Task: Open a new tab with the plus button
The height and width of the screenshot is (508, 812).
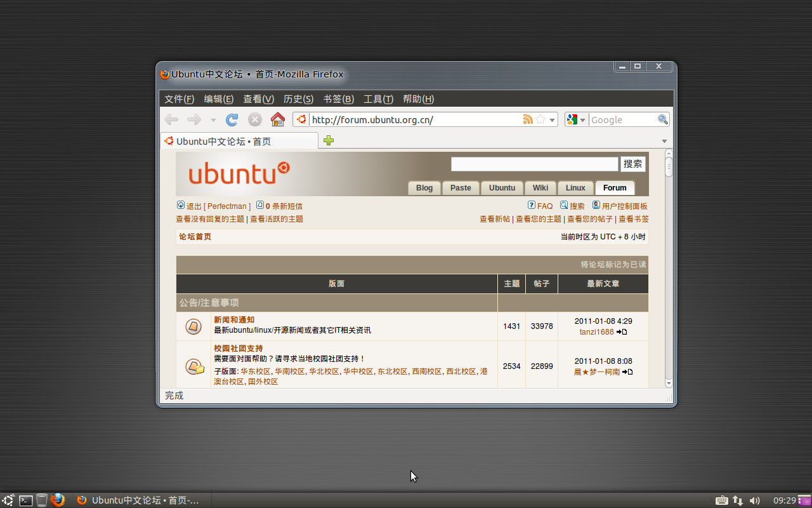Action: (329, 140)
